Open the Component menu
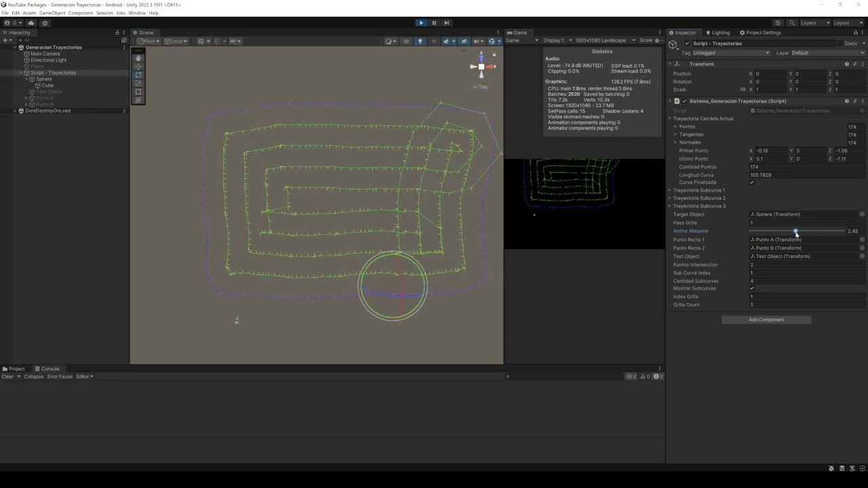The image size is (868, 488). tap(81, 13)
